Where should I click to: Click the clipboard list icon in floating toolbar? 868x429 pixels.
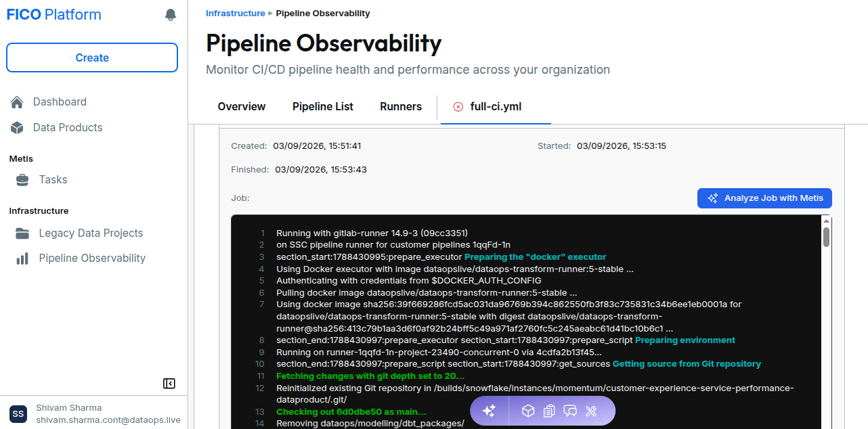coord(549,411)
